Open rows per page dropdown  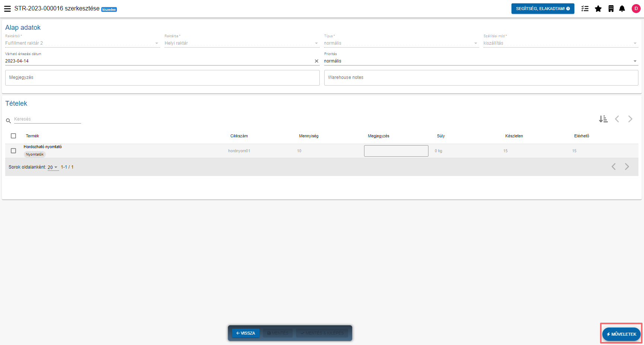[53, 167]
